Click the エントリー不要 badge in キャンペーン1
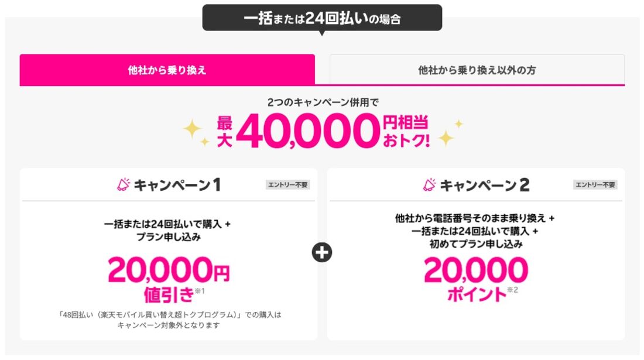 [x=287, y=185]
